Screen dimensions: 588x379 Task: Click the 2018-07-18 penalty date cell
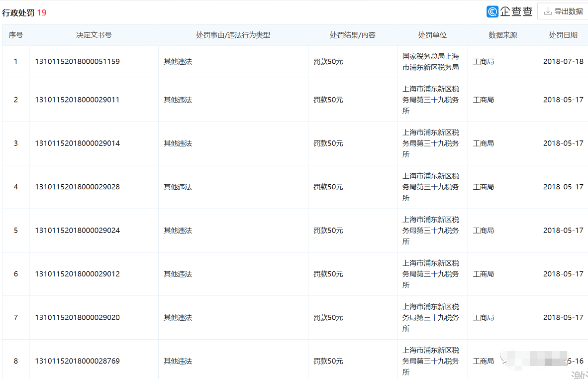click(563, 62)
